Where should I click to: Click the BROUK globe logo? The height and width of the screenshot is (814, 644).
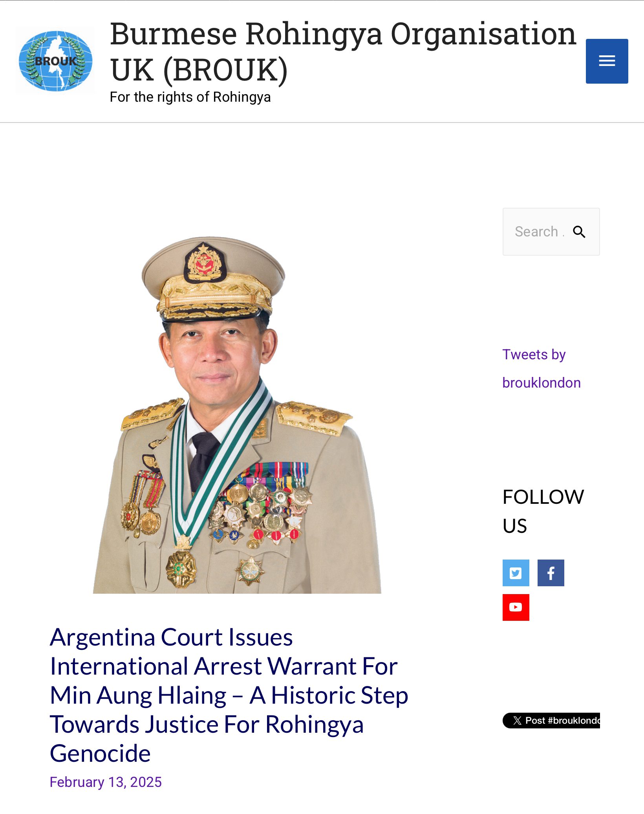55,60
